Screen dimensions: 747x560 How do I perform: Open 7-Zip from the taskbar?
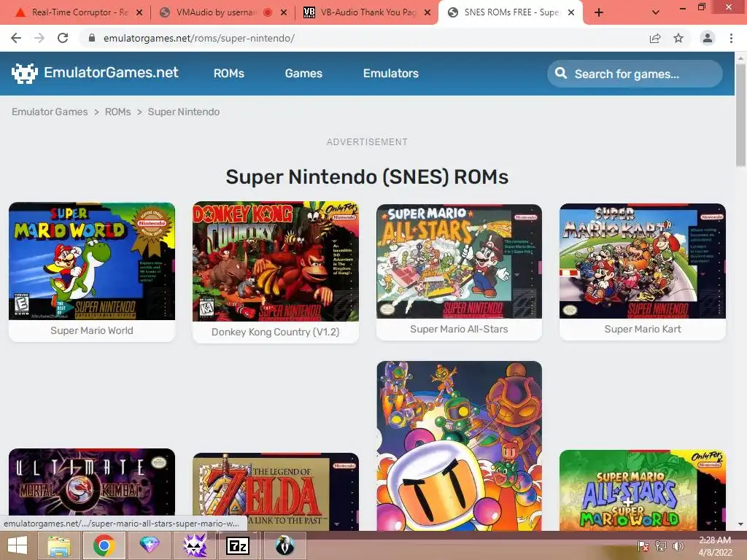click(x=238, y=545)
